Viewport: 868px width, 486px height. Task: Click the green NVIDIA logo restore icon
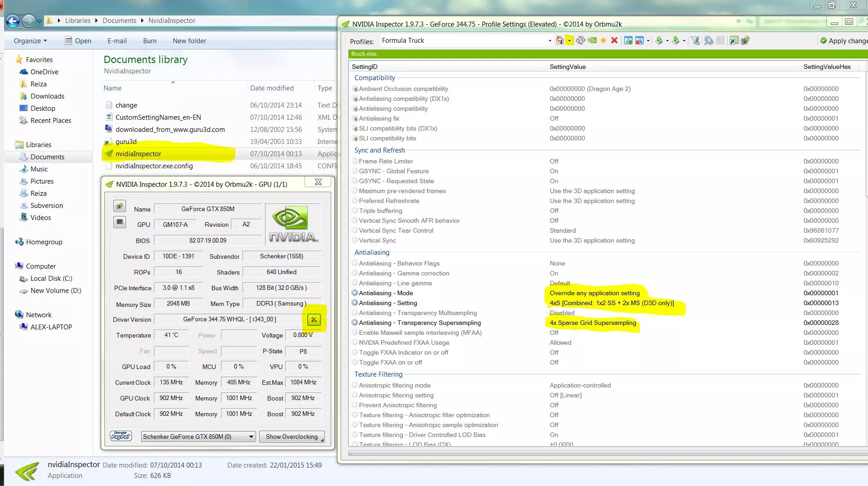point(592,40)
